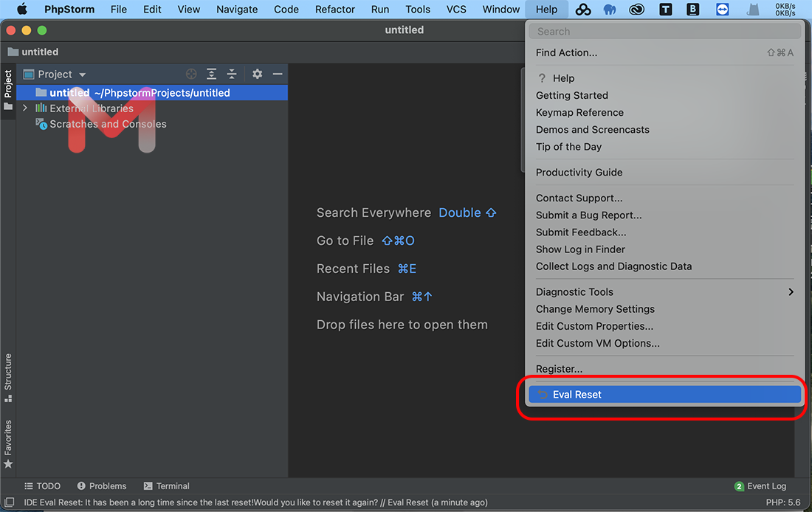Select Eval Reset from Help menu
Image resolution: width=812 pixels, height=512 pixels.
[577, 395]
